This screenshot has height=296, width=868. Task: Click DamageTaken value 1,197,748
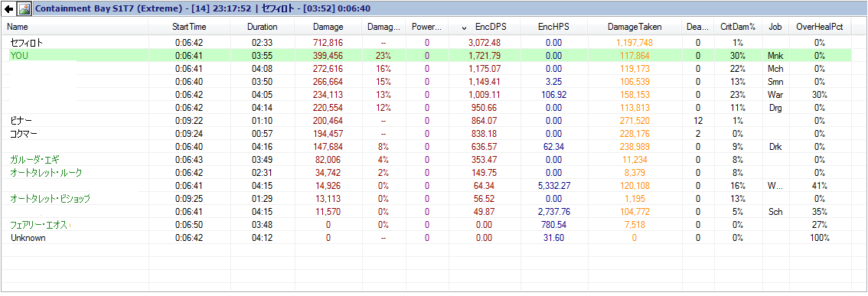tap(634, 43)
